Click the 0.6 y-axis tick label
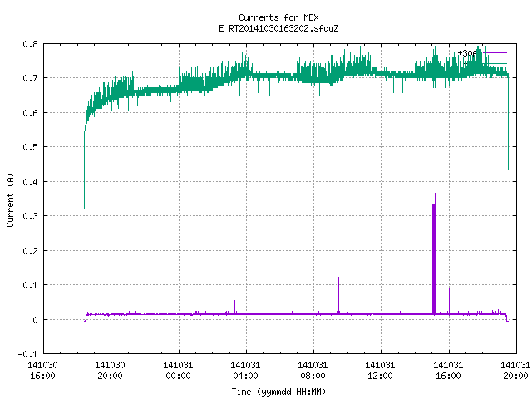Viewport: 532px width, 399px height. pyautogui.click(x=30, y=113)
